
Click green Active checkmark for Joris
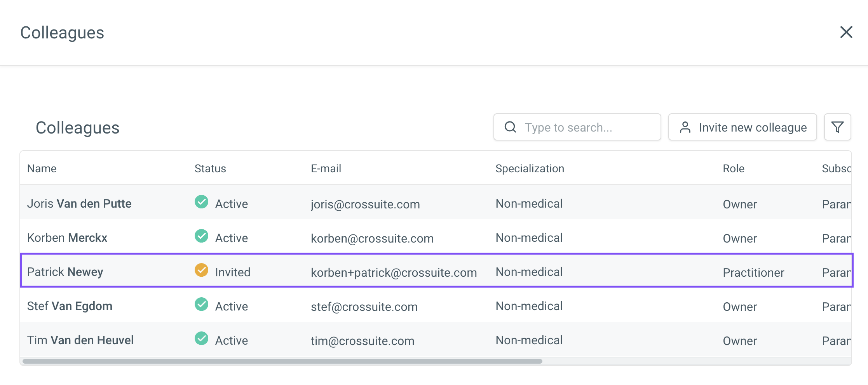click(201, 202)
